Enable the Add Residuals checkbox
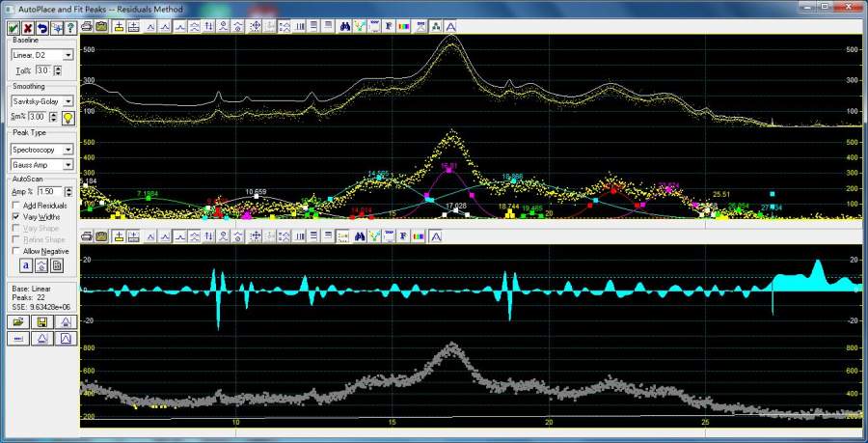Screen dimensions: 868x443 click(15, 206)
